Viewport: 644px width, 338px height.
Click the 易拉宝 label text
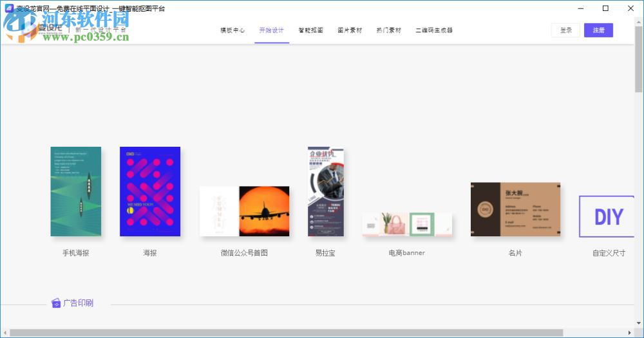(325, 253)
